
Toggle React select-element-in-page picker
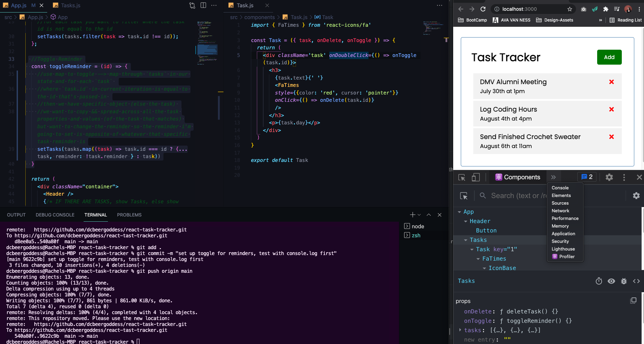pos(464,196)
